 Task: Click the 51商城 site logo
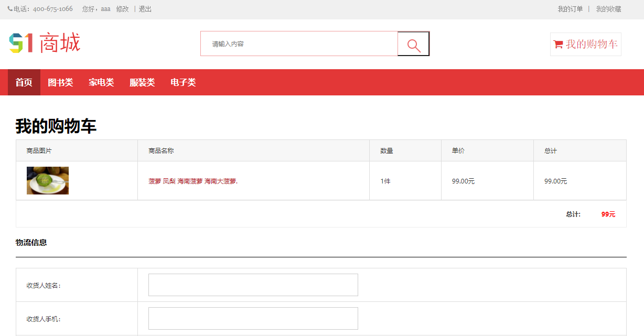(x=45, y=43)
